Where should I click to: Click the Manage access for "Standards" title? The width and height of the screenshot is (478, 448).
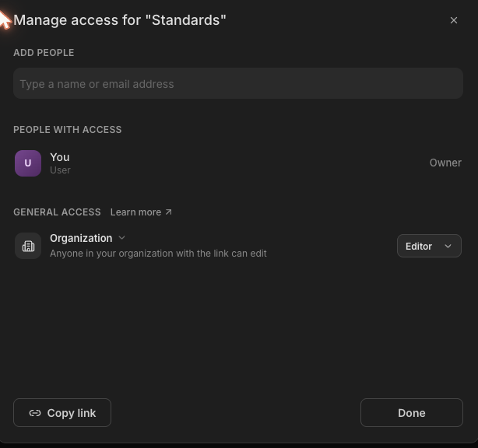click(x=120, y=20)
